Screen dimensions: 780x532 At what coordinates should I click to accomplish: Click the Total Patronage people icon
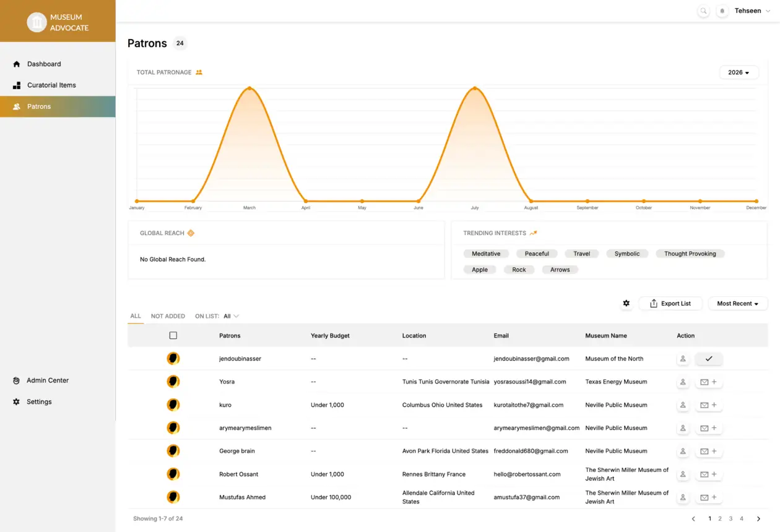point(199,72)
